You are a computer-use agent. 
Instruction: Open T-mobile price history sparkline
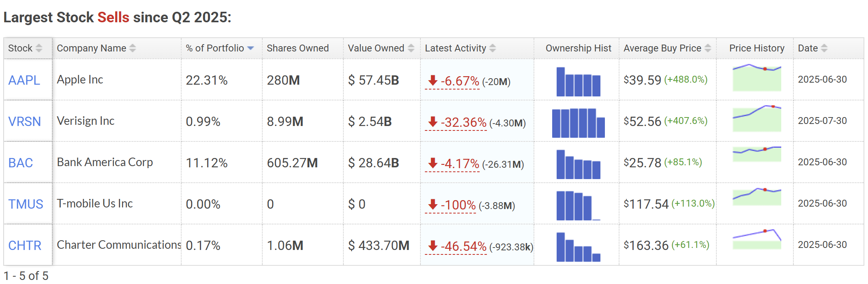757,197
